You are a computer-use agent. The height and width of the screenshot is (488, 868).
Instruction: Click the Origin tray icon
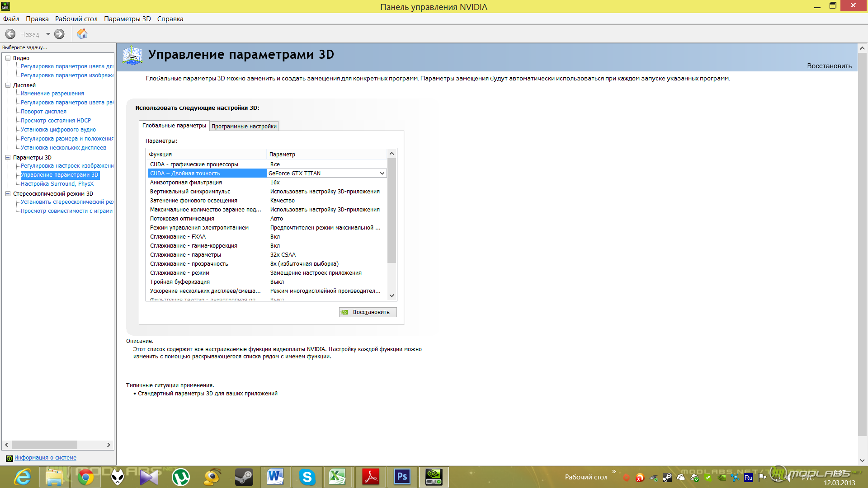[x=626, y=478]
